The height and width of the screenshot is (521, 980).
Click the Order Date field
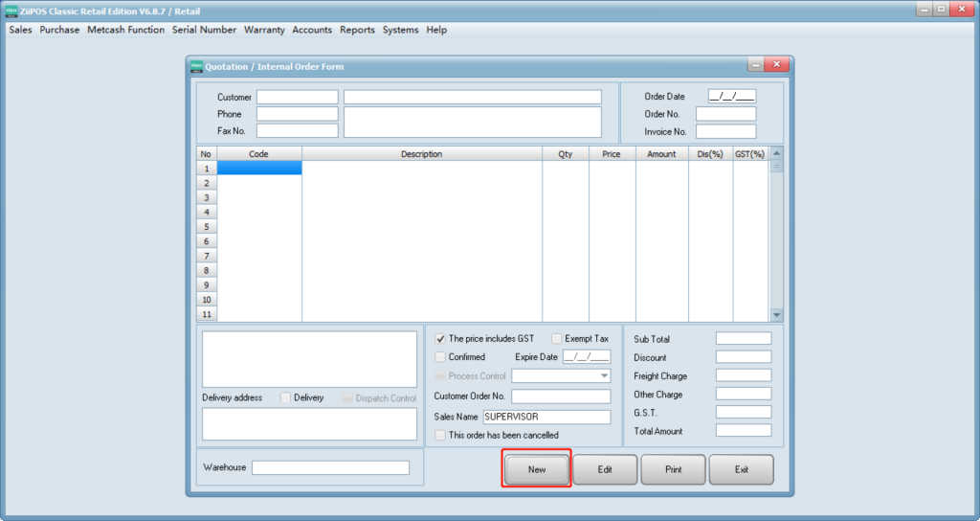point(731,97)
